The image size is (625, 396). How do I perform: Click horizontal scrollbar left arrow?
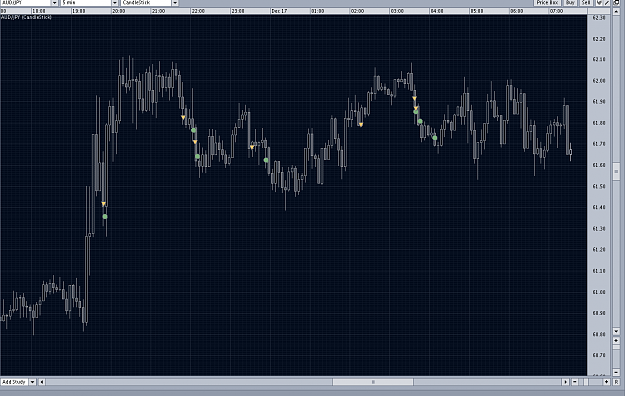(41, 382)
